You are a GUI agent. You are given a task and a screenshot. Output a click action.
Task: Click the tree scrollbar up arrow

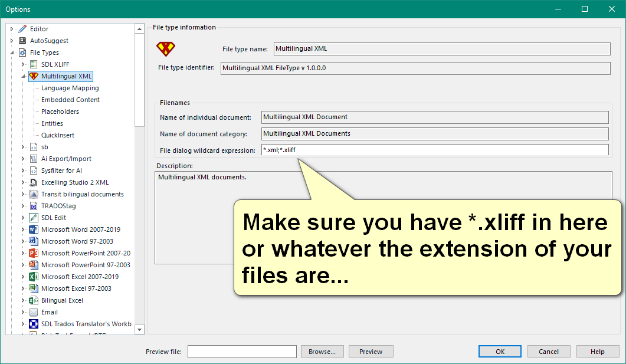pyautogui.click(x=139, y=29)
